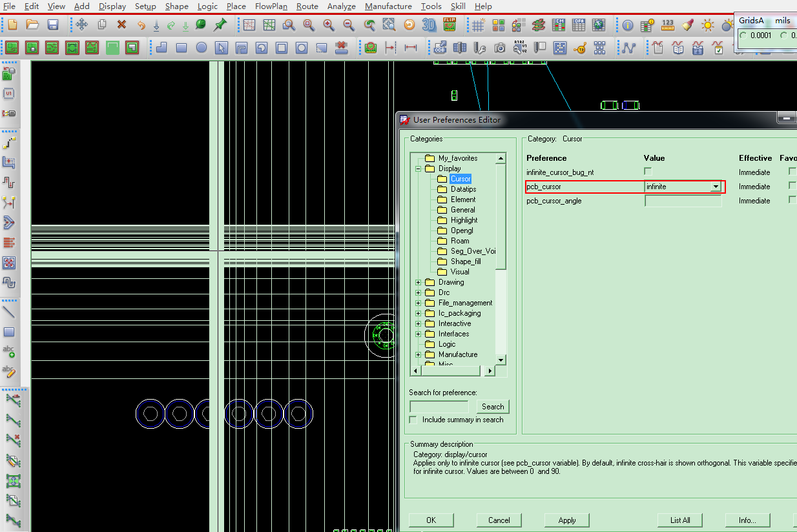Viewport: 797px width, 532px height.
Task: Click the FLIP design icon
Action: [450, 25]
